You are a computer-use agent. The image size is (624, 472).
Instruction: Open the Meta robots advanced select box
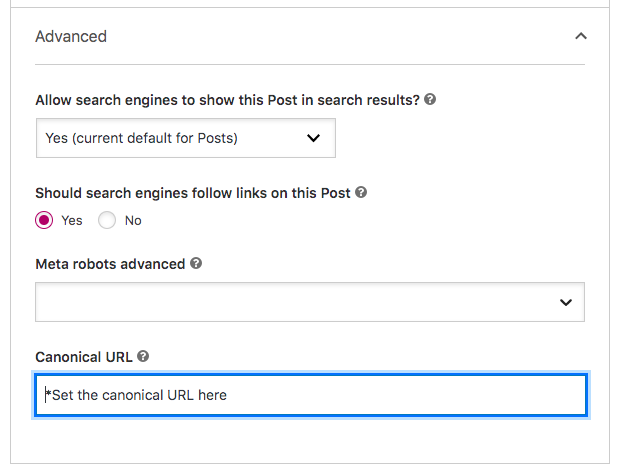310,302
